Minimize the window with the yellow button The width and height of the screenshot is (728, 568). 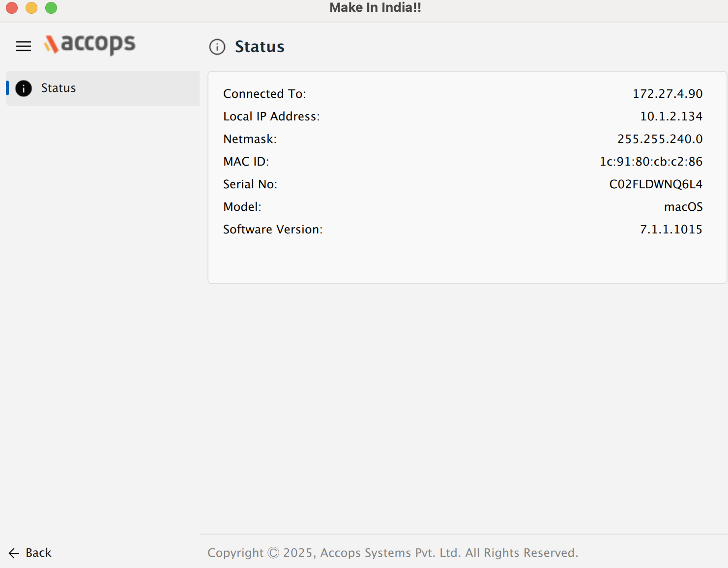pyautogui.click(x=31, y=8)
